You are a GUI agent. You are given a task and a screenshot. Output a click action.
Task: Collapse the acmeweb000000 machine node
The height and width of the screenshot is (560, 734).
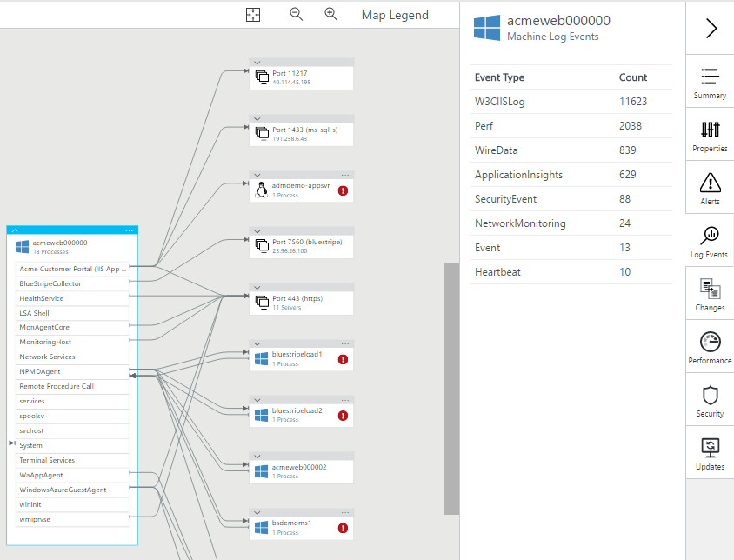(x=15, y=230)
